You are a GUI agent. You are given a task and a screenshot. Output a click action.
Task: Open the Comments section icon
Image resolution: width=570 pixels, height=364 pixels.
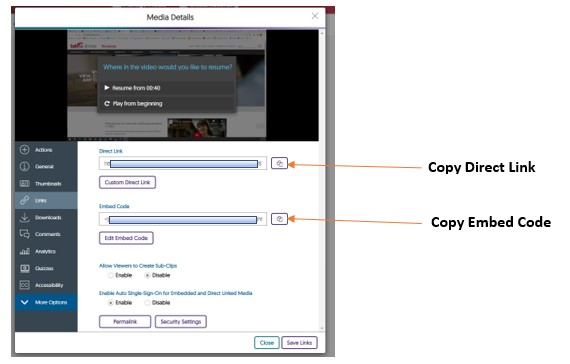pyautogui.click(x=24, y=234)
